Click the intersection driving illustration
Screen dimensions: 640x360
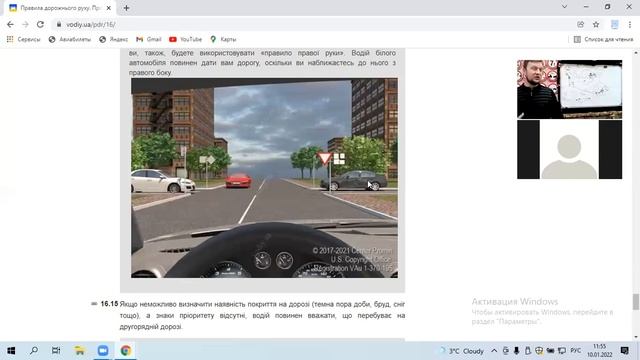pyautogui.click(x=264, y=178)
